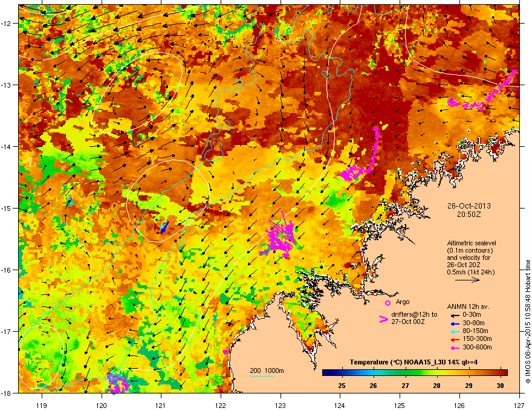Click the latitude axis label -17
The image size is (532, 411).
[6, 332]
